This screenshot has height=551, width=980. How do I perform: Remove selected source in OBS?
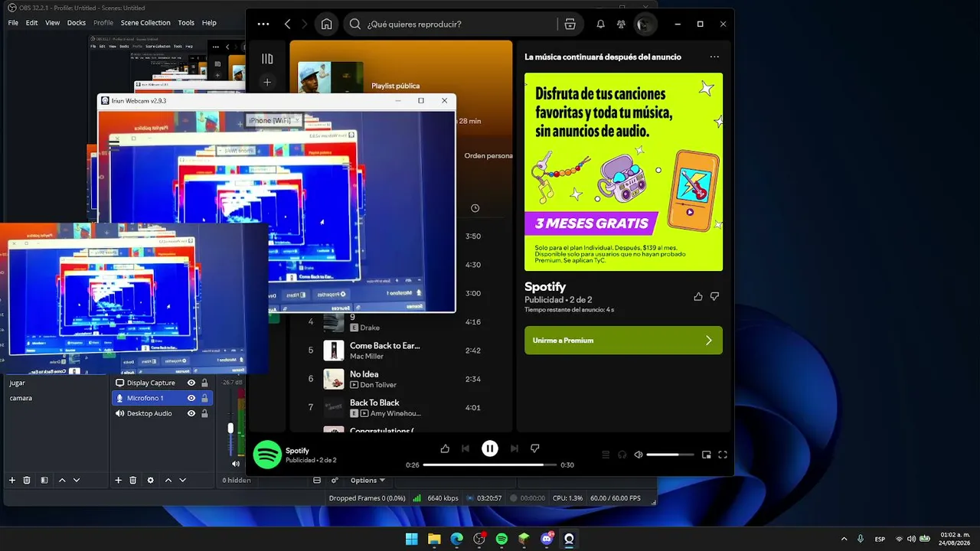[132, 481]
